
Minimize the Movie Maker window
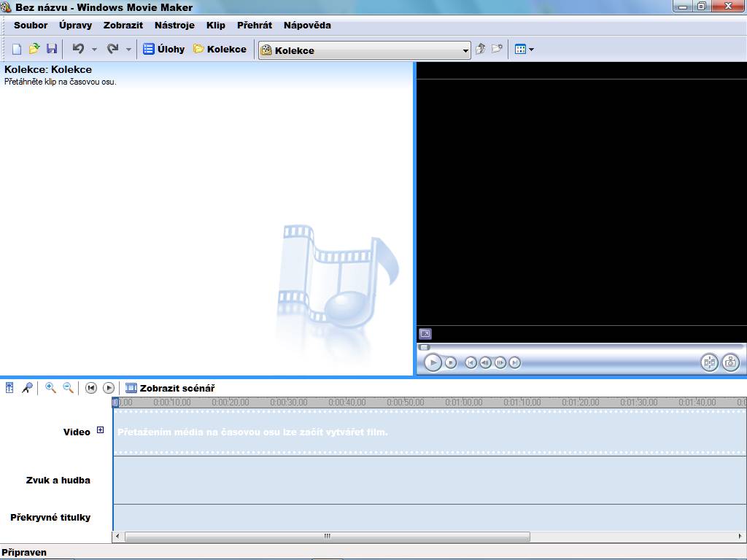(x=683, y=6)
